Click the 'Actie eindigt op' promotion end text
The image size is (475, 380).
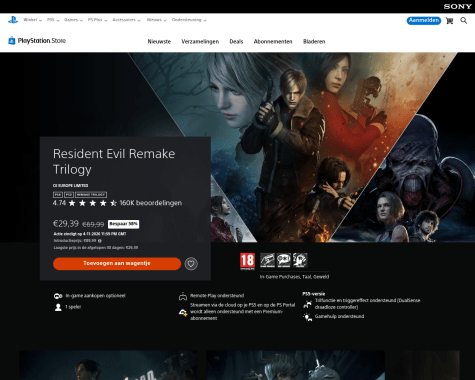(90, 234)
